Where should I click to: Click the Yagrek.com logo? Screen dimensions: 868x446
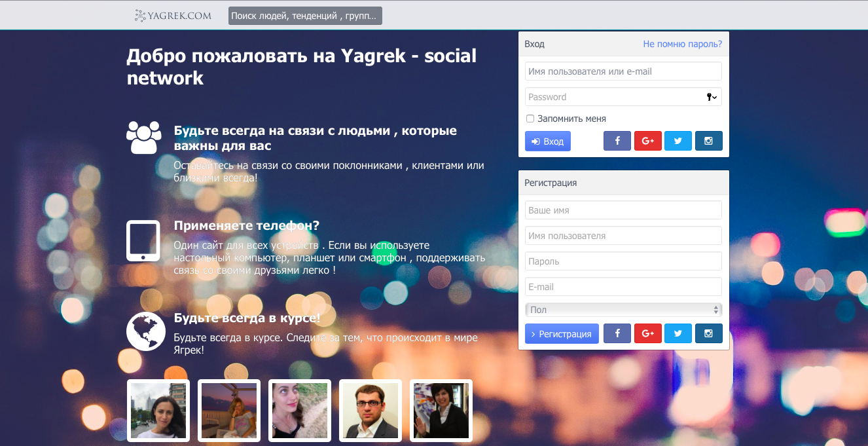click(x=173, y=15)
